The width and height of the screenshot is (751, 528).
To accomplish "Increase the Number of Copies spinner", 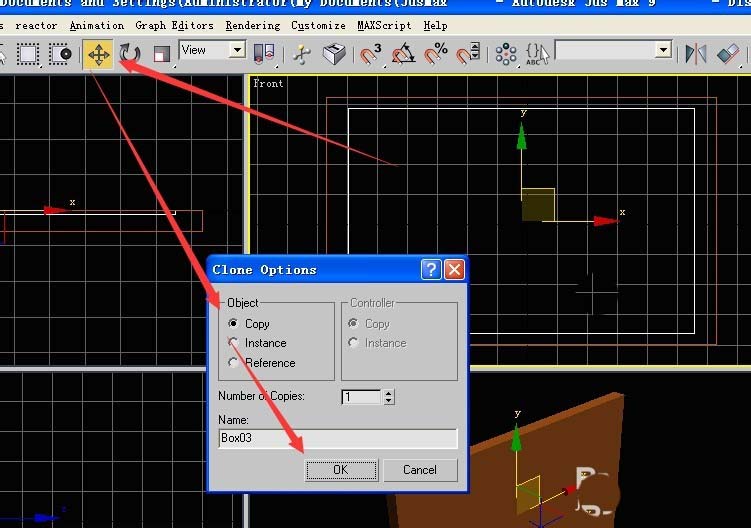I will [x=389, y=393].
